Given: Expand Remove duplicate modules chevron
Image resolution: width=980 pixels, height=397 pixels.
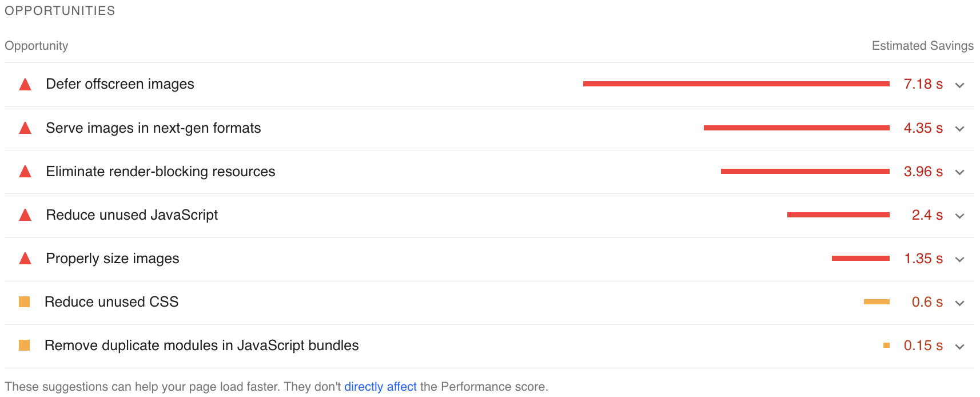Looking at the screenshot, I should click(960, 346).
